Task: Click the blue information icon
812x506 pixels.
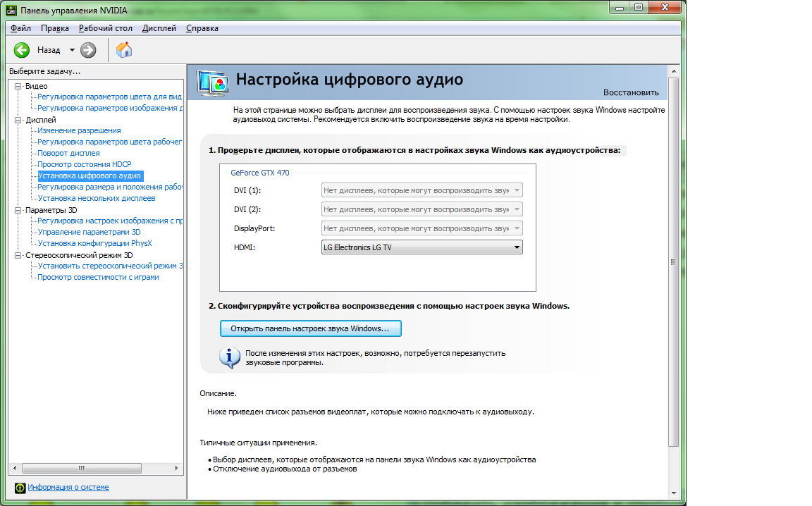Action: pos(229,357)
